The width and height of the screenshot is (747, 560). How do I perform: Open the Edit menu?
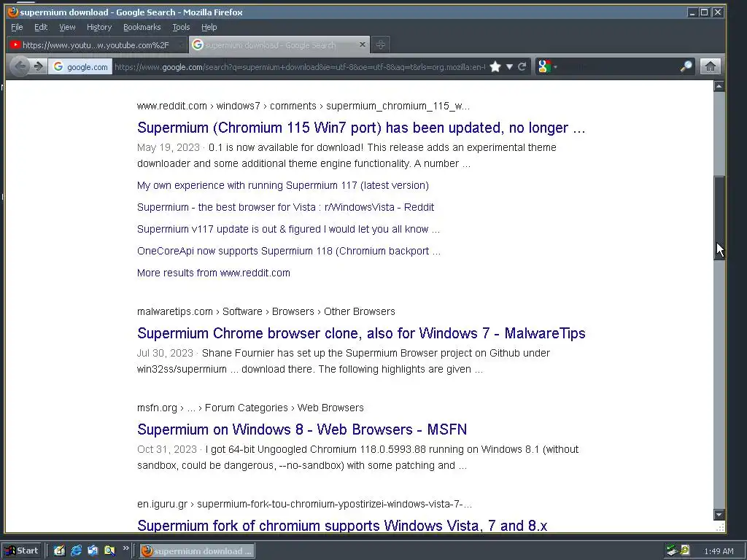[x=41, y=27]
